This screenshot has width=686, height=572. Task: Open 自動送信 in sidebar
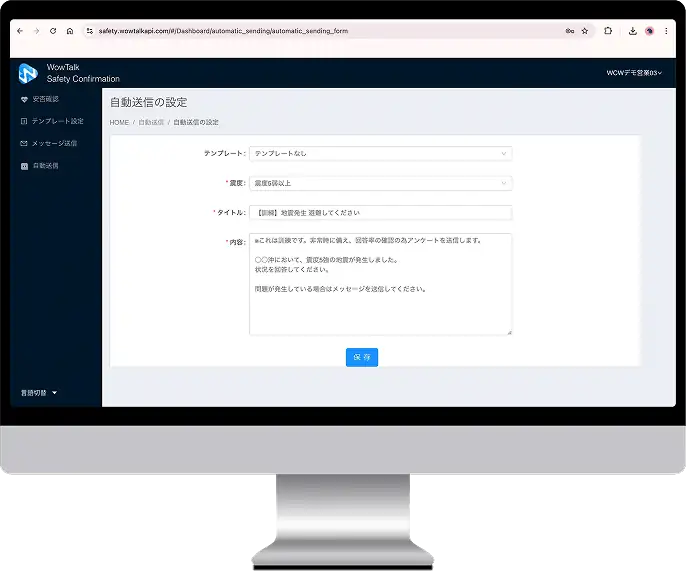click(x=39, y=166)
